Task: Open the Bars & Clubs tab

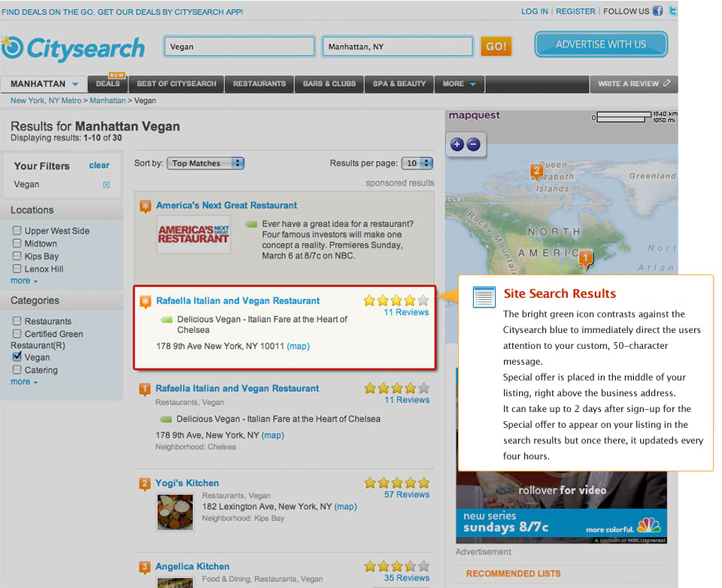Action: (x=329, y=83)
